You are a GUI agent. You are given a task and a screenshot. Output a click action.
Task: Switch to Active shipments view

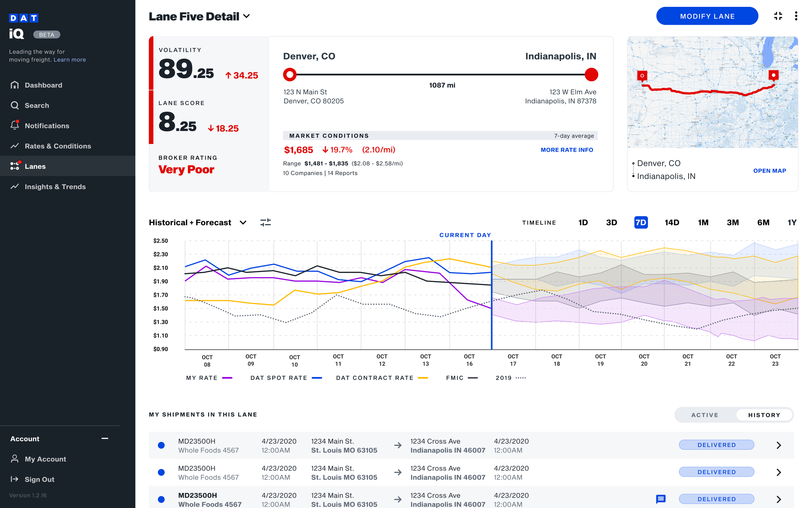pos(705,415)
